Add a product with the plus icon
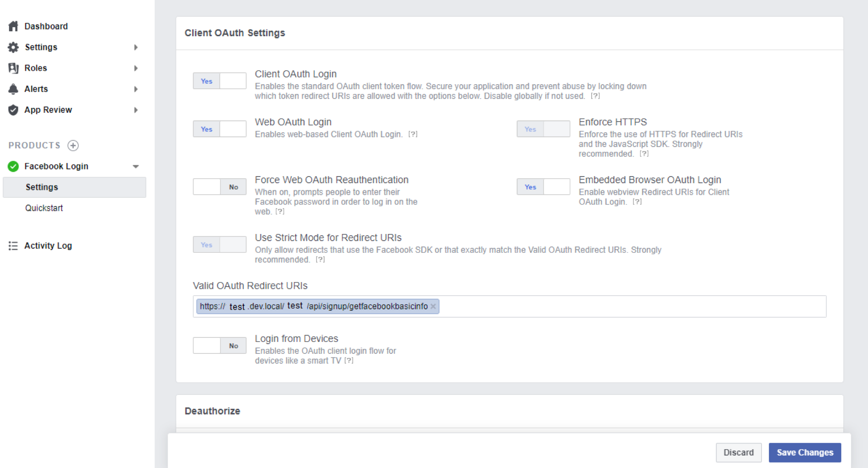 pos(73,145)
